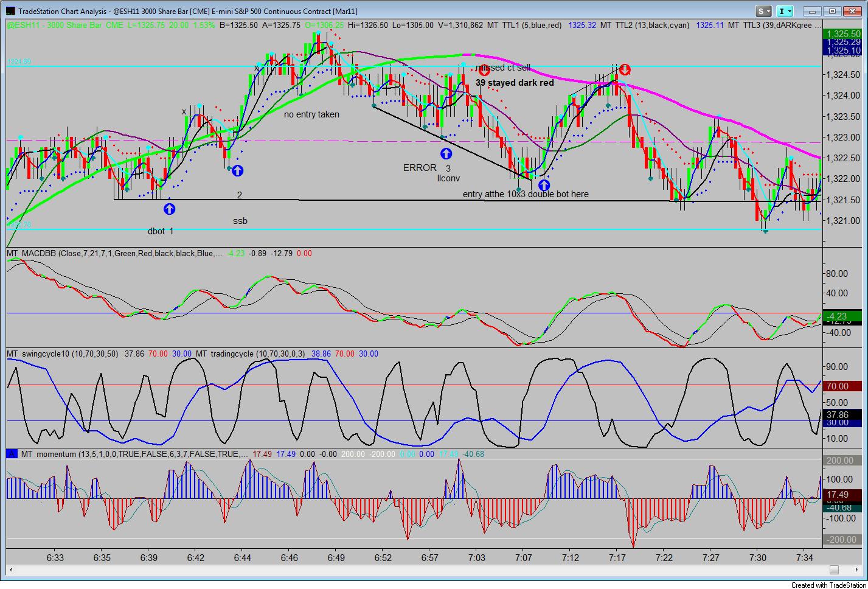Click the 6:49 time axis label
The image size is (868, 589).
336,558
